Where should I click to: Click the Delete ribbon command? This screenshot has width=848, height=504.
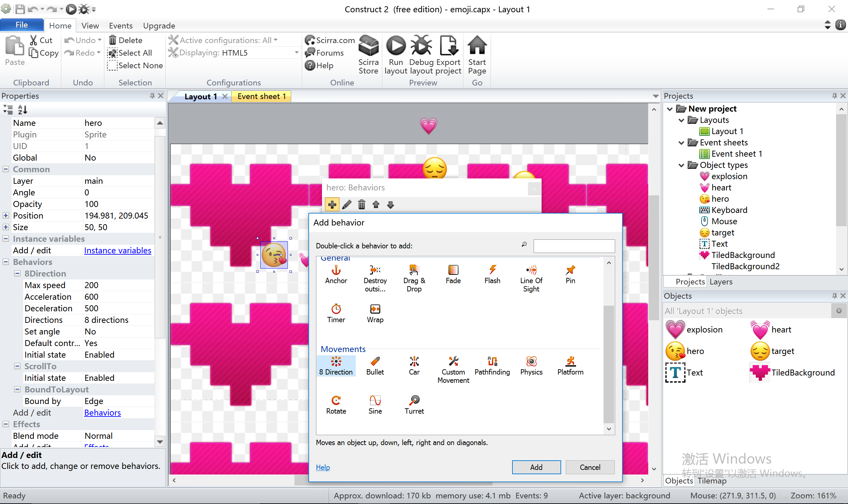click(x=125, y=40)
